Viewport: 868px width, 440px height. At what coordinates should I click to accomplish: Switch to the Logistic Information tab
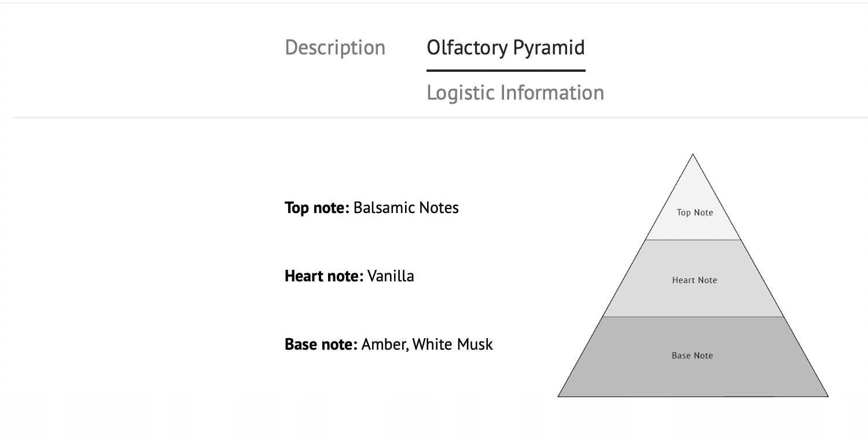(x=515, y=93)
